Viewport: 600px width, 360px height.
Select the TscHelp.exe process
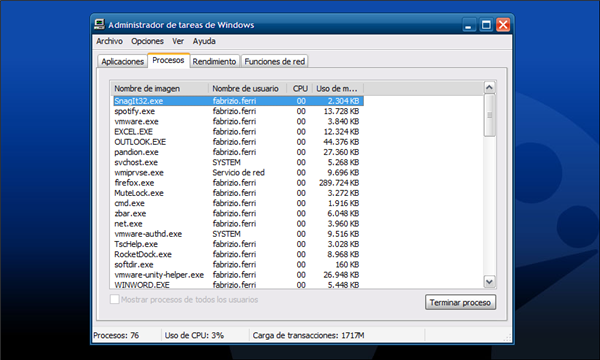coord(238,244)
